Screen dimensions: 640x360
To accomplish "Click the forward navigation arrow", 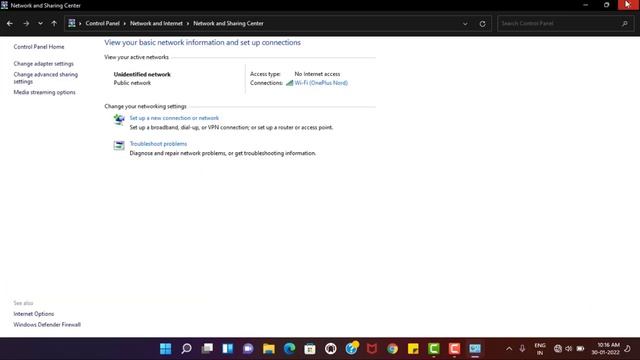I will tap(26, 24).
